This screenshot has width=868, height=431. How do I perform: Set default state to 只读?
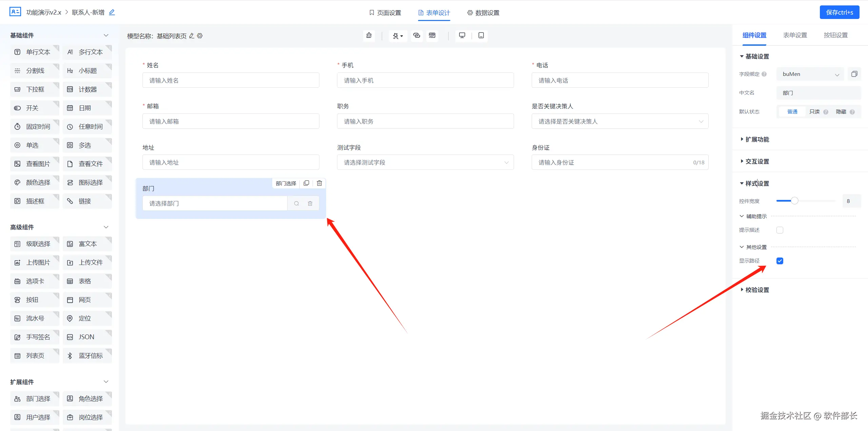coord(814,112)
